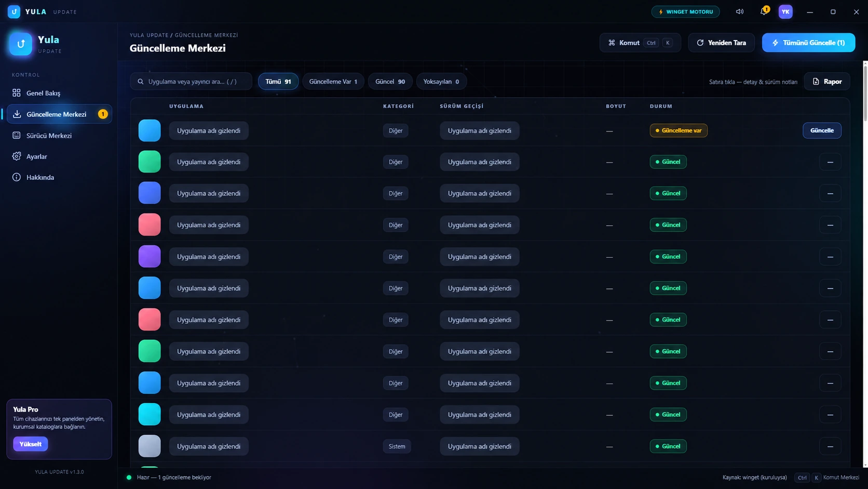Go to Ayarlar settings page

pyautogui.click(x=59, y=156)
